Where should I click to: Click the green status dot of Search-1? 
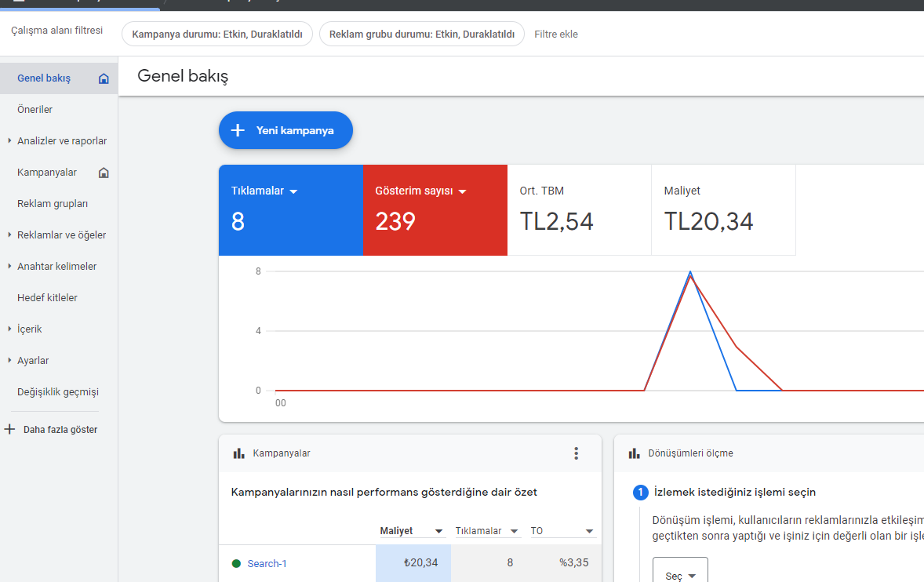(236, 564)
